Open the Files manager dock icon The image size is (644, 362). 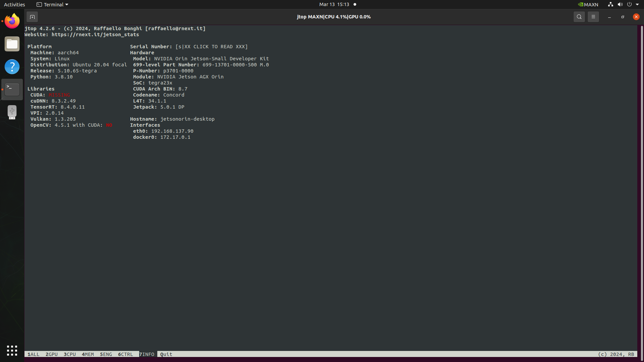pyautogui.click(x=12, y=44)
